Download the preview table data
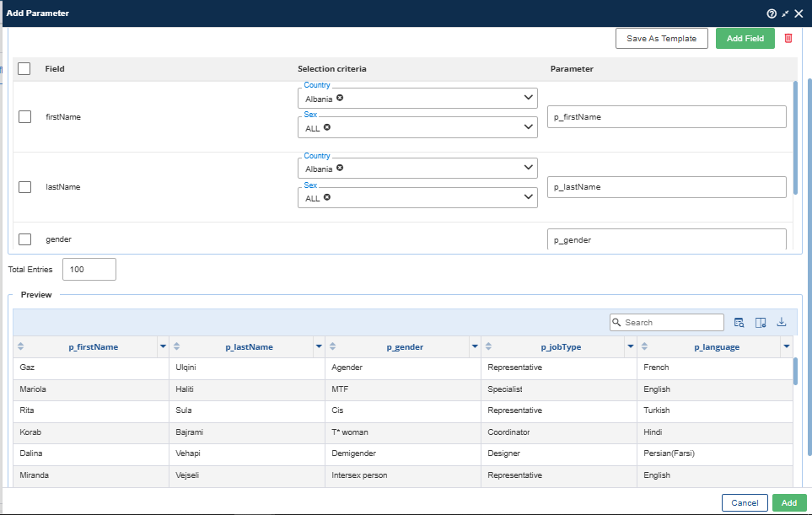The height and width of the screenshot is (515, 812). tap(782, 322)
